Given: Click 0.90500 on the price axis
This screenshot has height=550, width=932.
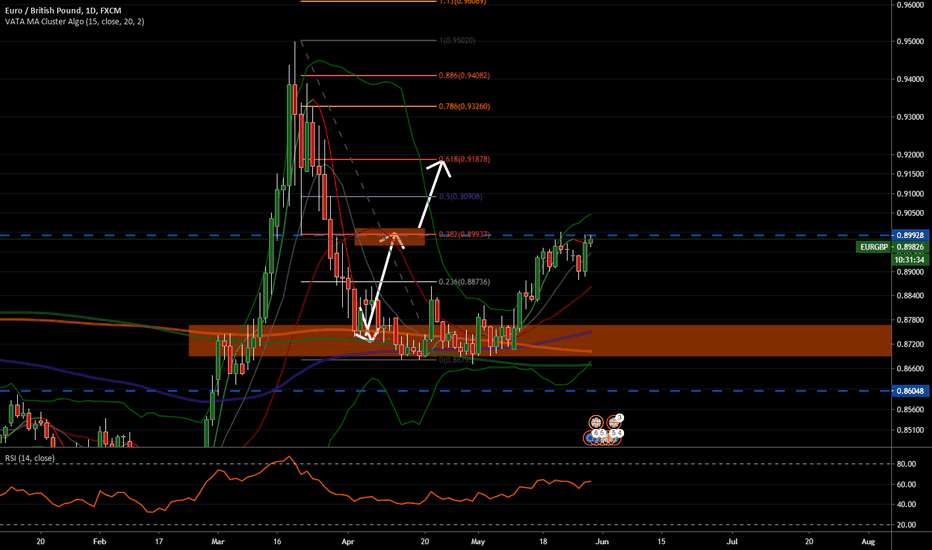Looking at the screenshot, I should 911,213.
